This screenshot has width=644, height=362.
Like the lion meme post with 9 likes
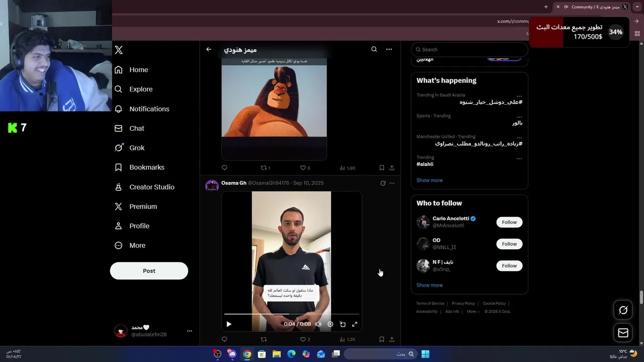305,167
